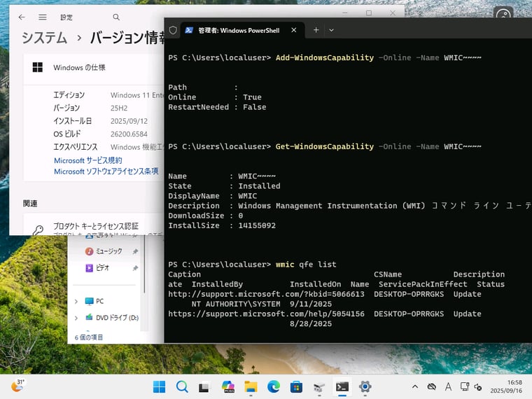The height and width of the screenshot is (399, 532).
Task: Click the Explorer navigation pane scrollbar
Action: (x=144, y=265)
